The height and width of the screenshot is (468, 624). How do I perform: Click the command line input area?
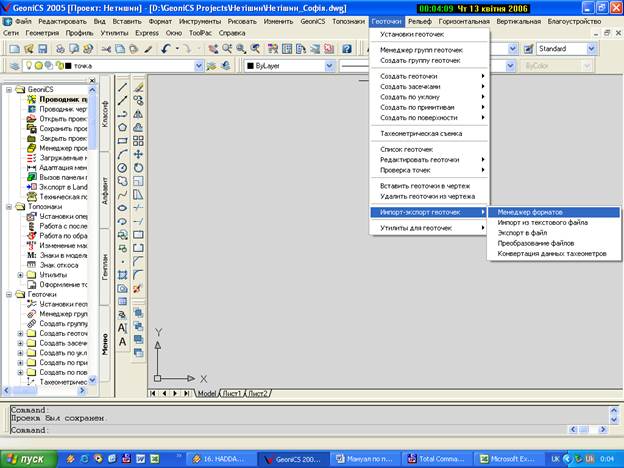pyautogui.click(x=289, y=430)
